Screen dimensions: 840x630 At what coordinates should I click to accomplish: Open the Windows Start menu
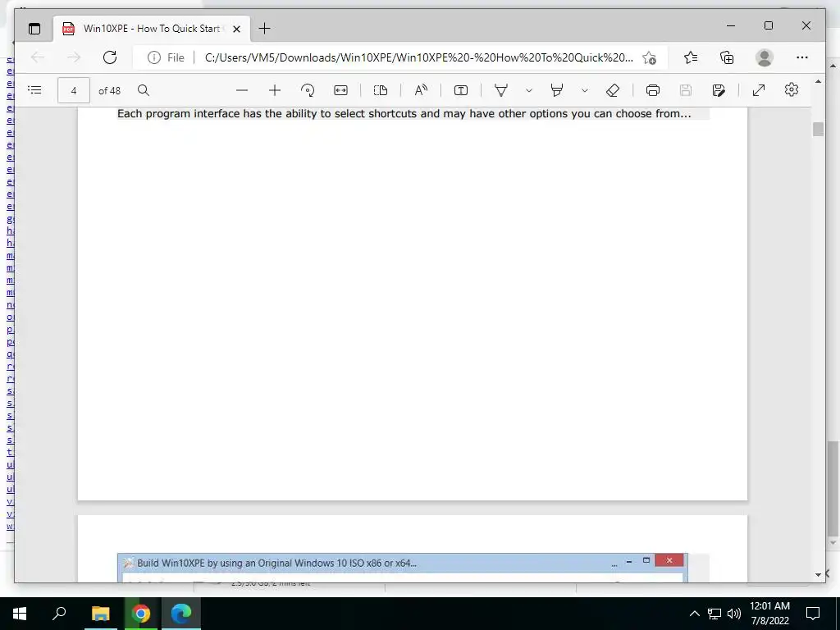pyautogui.click(x=20, y=614)
